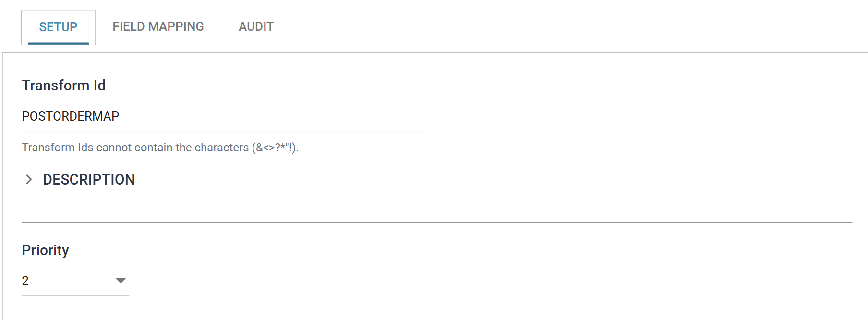The height and width of the screenshot is (320, 868).
Task: Place cursor after POSTORDERMAP text
Action: tap(120, 116)
